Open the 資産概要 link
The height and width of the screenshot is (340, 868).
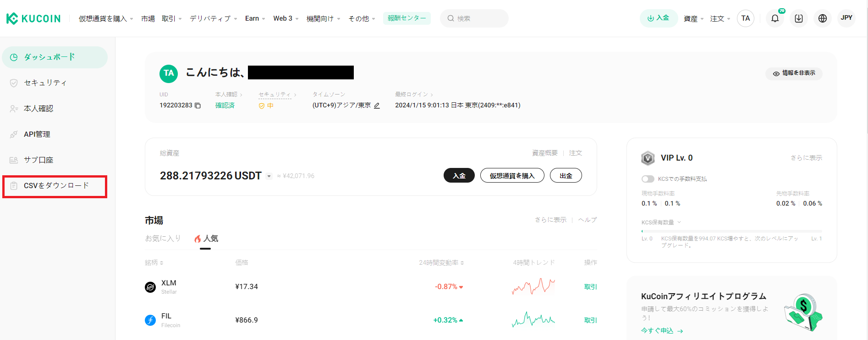[x=545, y=153]
